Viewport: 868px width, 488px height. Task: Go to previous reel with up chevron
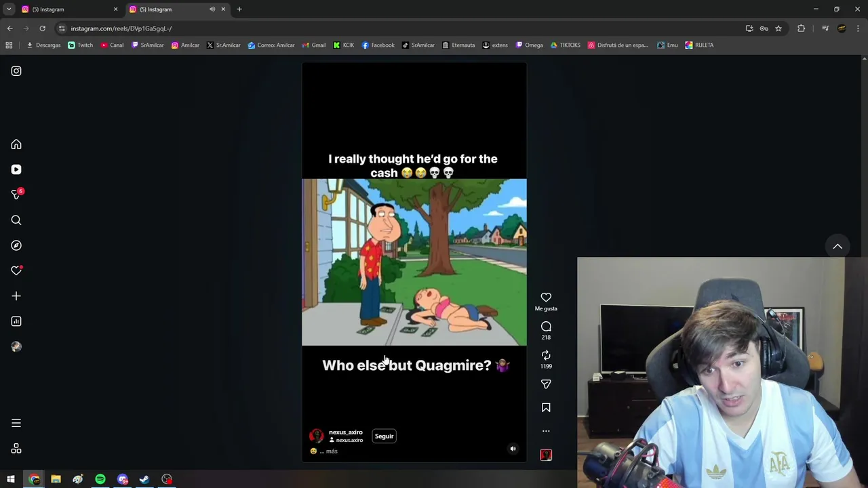837,247
